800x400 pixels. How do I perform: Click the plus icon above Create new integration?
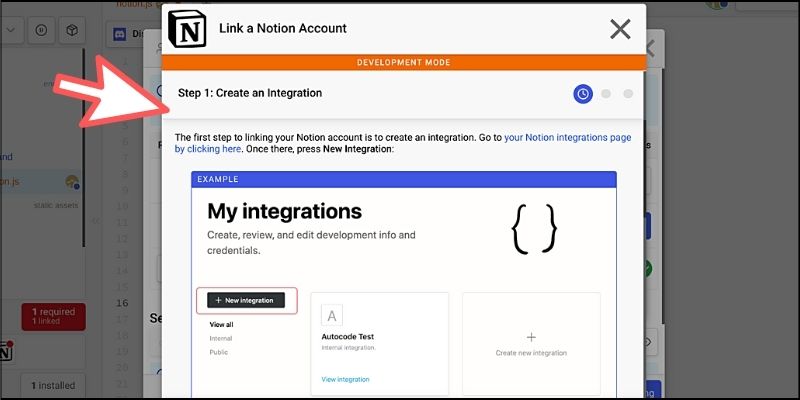click(x=531, y=337)
